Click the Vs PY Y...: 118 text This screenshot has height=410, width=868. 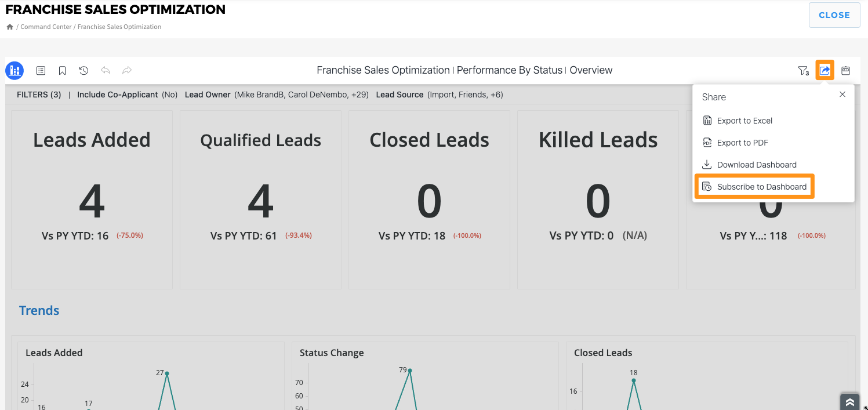pos(753,236)
